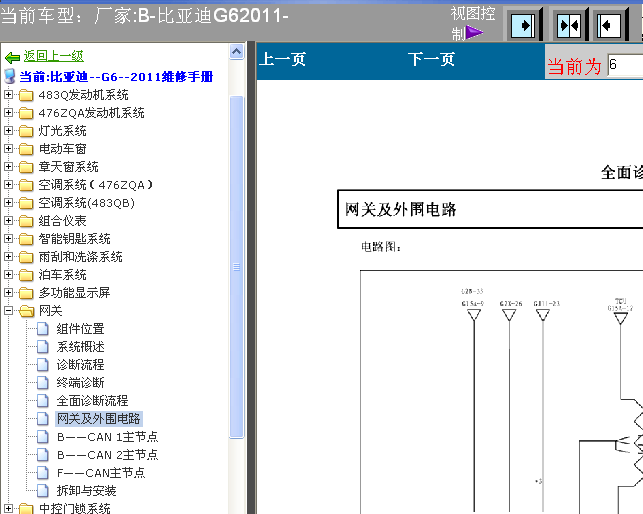Viewport: 643px width, 514px height.
Task: Click the page icon beside 终端诊断
Action: coord(43,382)
